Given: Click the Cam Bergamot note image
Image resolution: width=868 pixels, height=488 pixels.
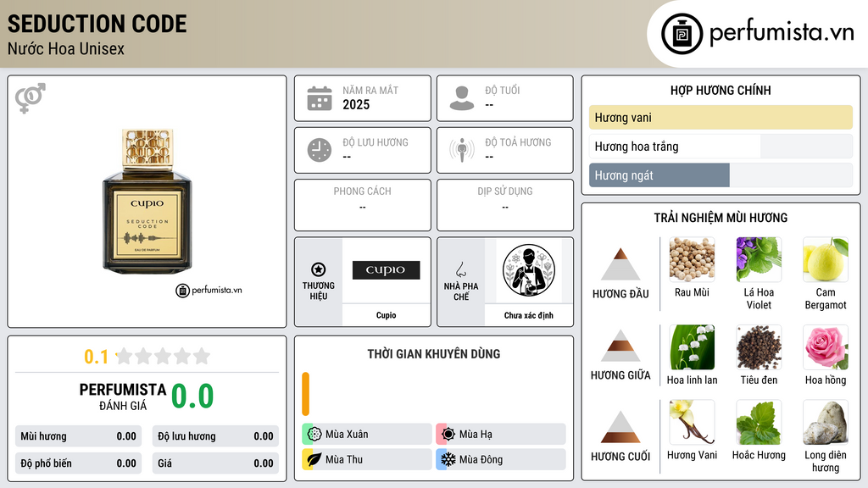Looking at the screenshot, I should coord(826,259).
